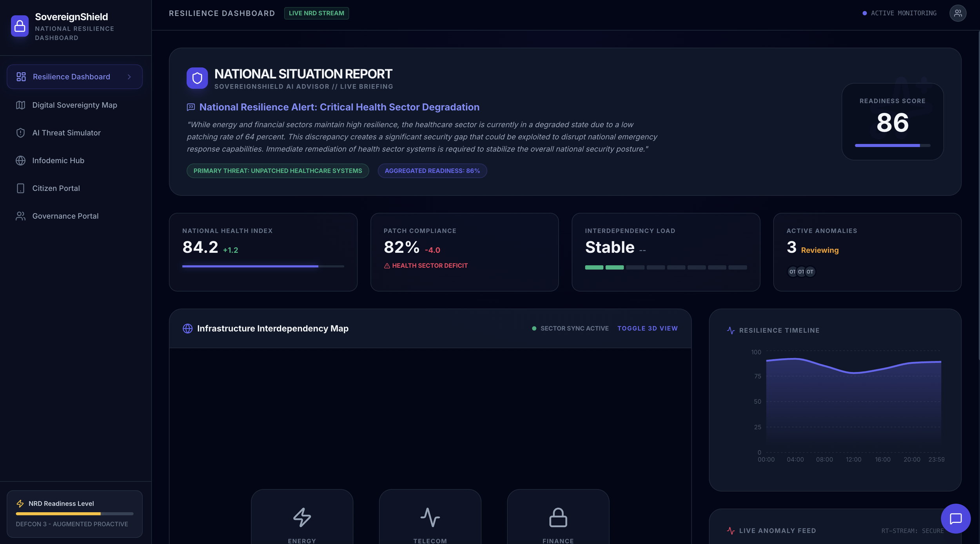Open the Infodemic Hub section
980x544 pixels.
[x=58, y=161]
